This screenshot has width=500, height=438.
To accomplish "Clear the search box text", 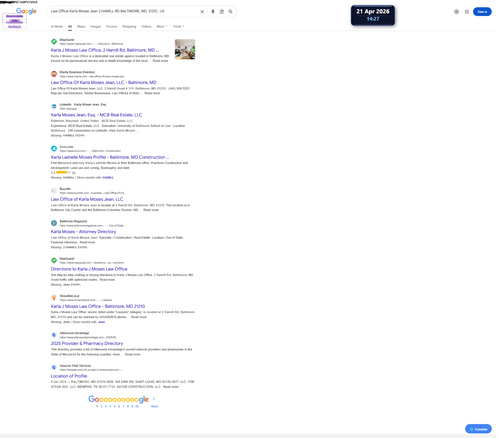I will 202,11.
